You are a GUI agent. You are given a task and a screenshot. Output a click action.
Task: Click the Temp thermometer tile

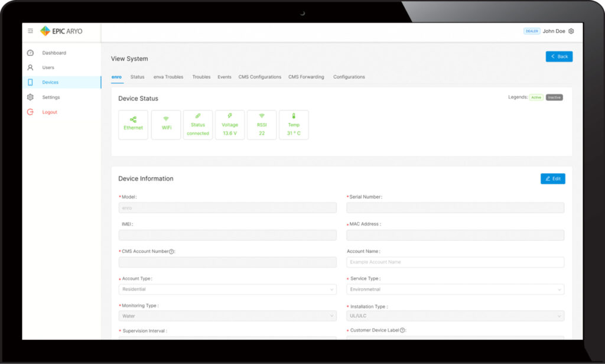click(294, 125)
